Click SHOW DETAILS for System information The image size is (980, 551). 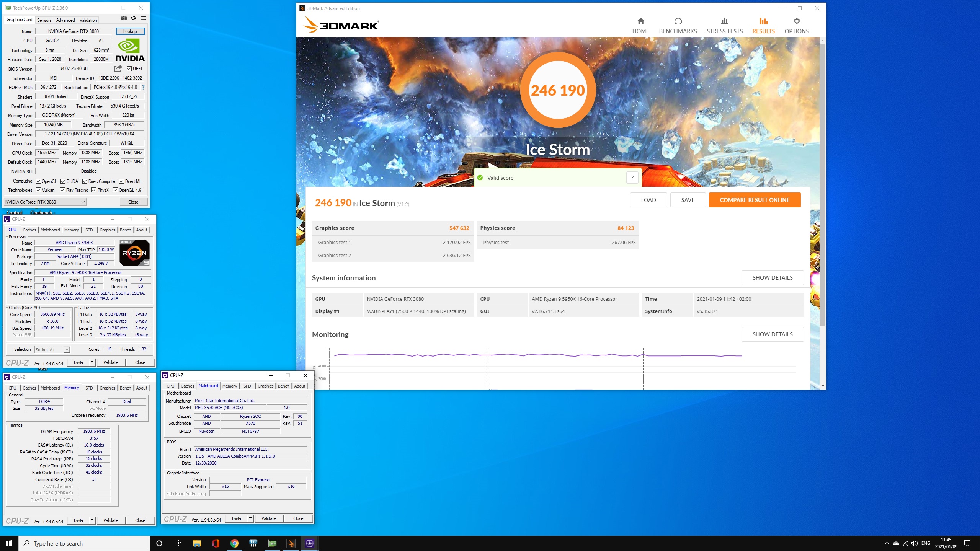click(773, 278)
